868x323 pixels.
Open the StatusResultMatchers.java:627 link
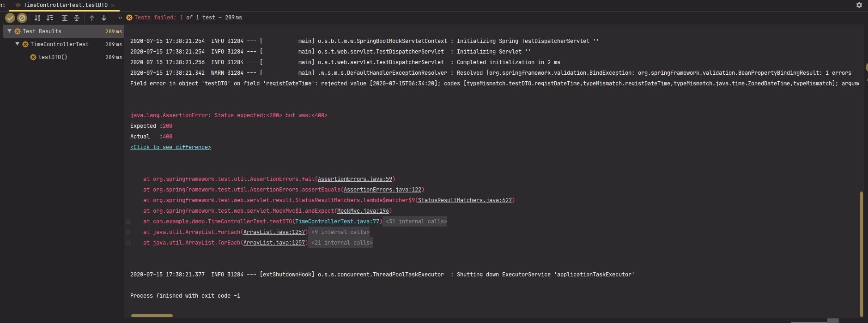pos(465,200)
